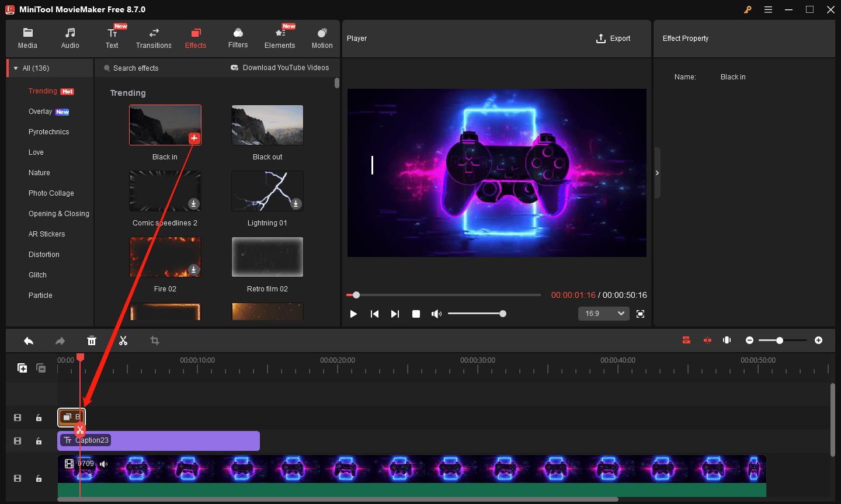The image size is (841, 504).
Task: Download the Fire 02 effect
Action: pos(194,270)
